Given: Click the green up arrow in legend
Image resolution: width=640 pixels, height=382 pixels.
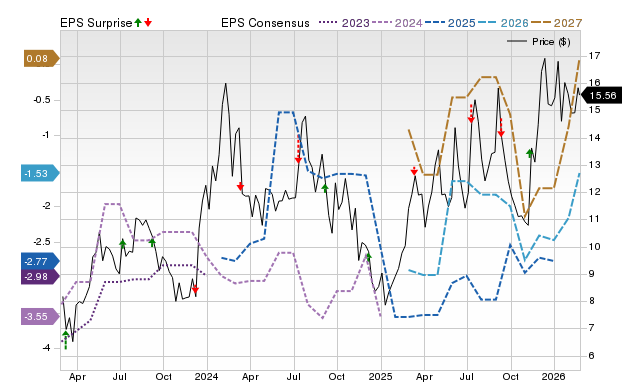Looking at the screenshot, I should pos(138,22).
